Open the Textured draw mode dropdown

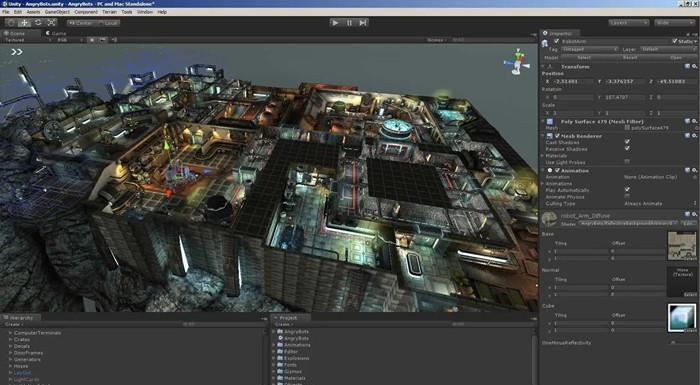pyautogui.click(x=27, y=40)
